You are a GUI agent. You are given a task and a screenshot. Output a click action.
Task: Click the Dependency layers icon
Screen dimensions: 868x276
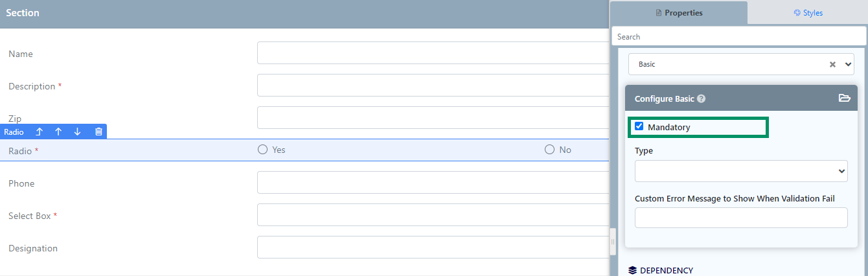[633, 270]
